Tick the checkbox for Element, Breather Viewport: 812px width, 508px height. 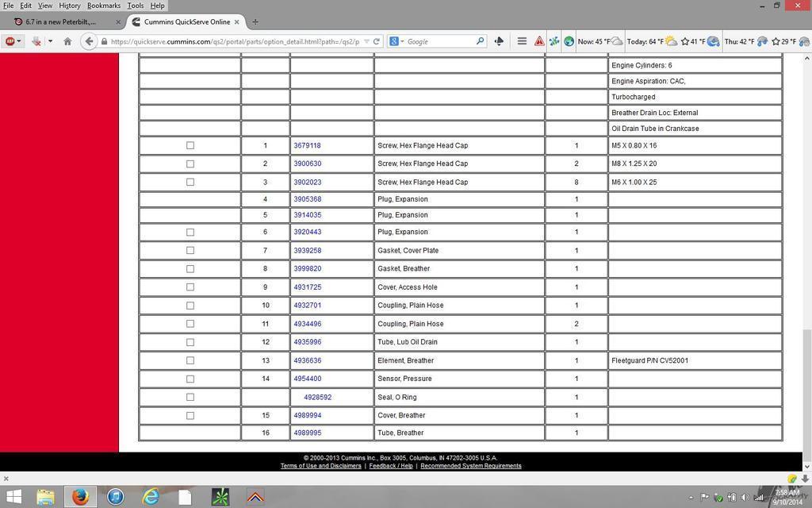point(190,360)
